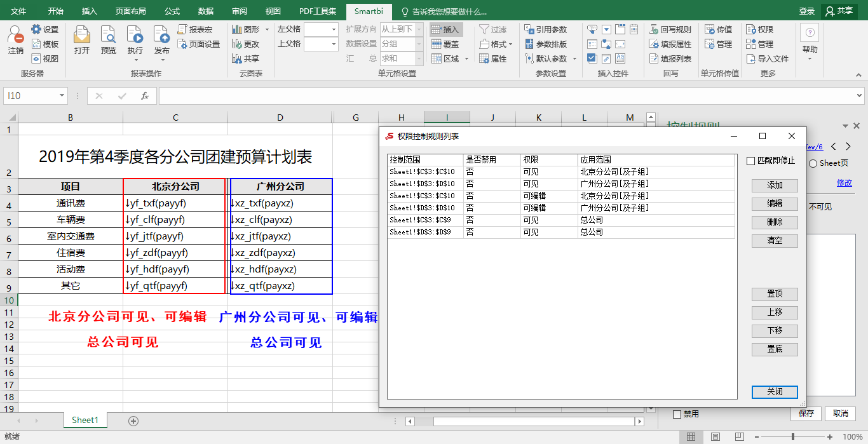Click 删除 button in rules dialog
This screenshot has height=444, width=868.
(775, 222)
